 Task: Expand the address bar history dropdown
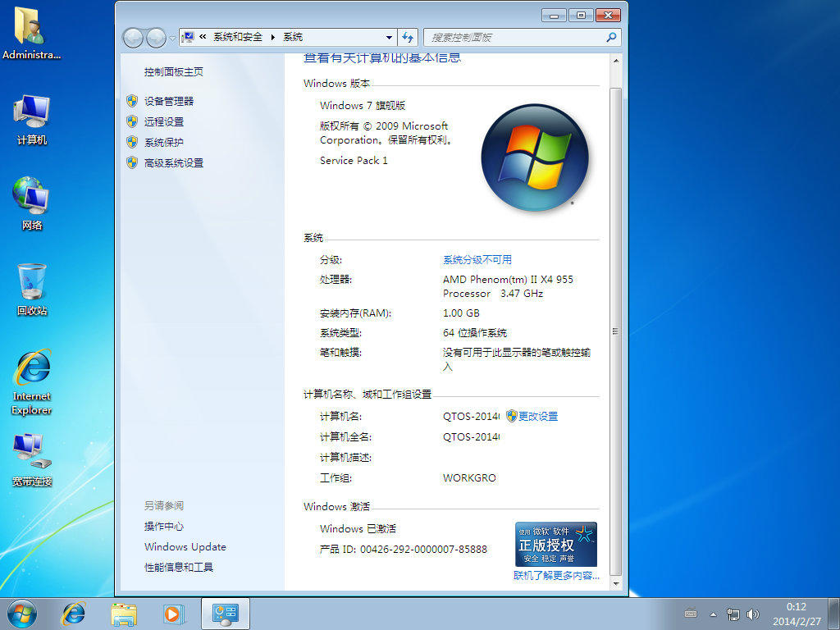pos(389,37)
